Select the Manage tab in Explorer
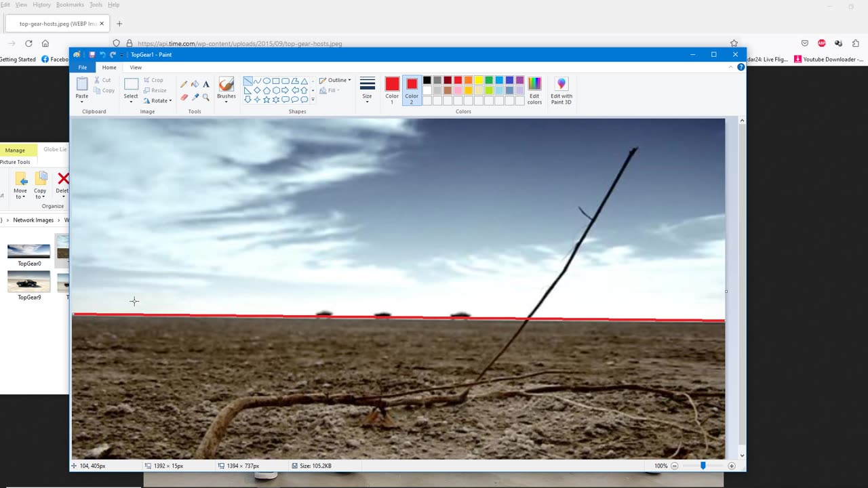 [x=16, y=150]
